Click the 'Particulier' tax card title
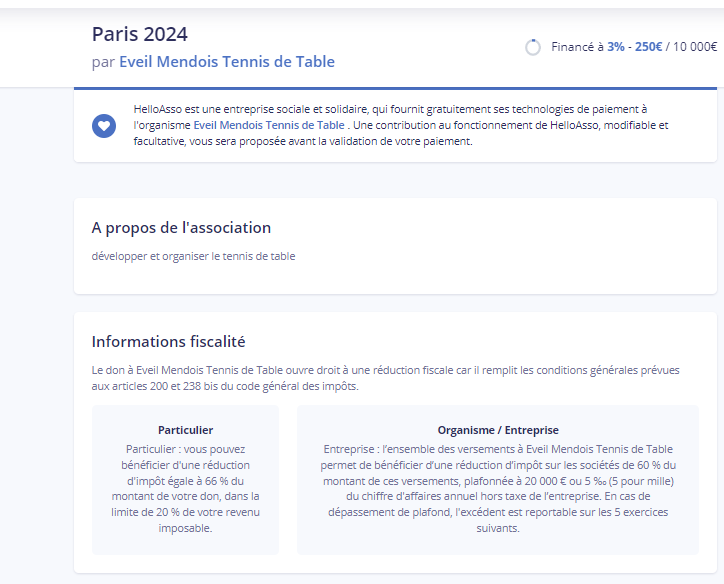The height and width of the screenshot is (584, 724). [x=185, y=430]
